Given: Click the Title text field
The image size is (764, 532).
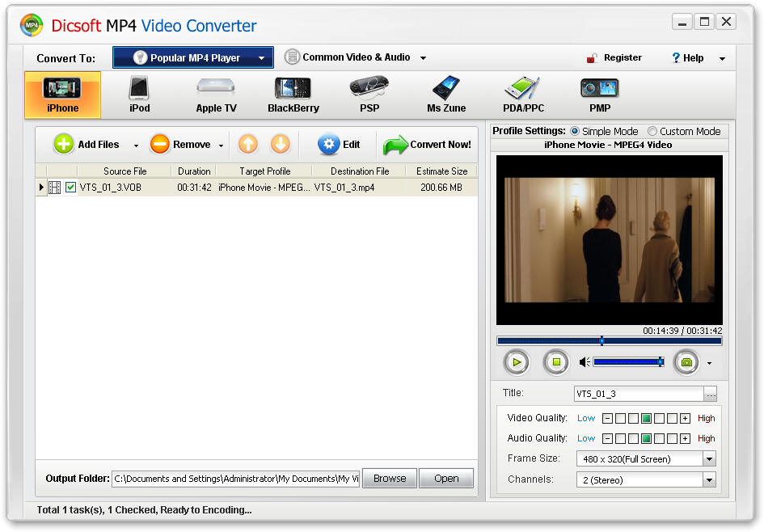Looking at the screenshot, I should click(639, 394).
